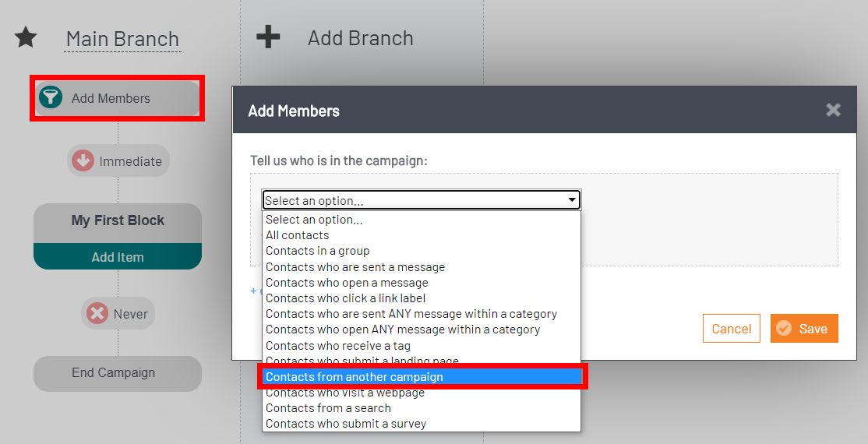The image size is (868, 444).
Task: Click the End Campaign block
Action: [x=118, y=373]
